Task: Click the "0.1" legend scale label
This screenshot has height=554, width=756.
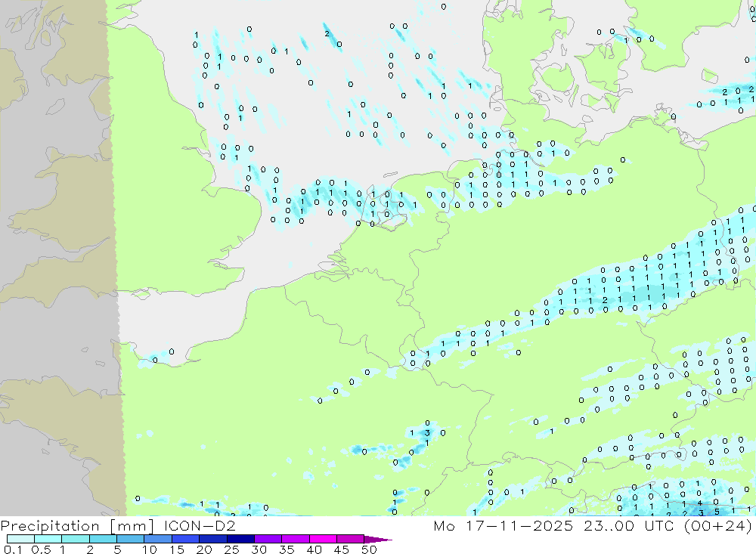Action: coord(13,549)
